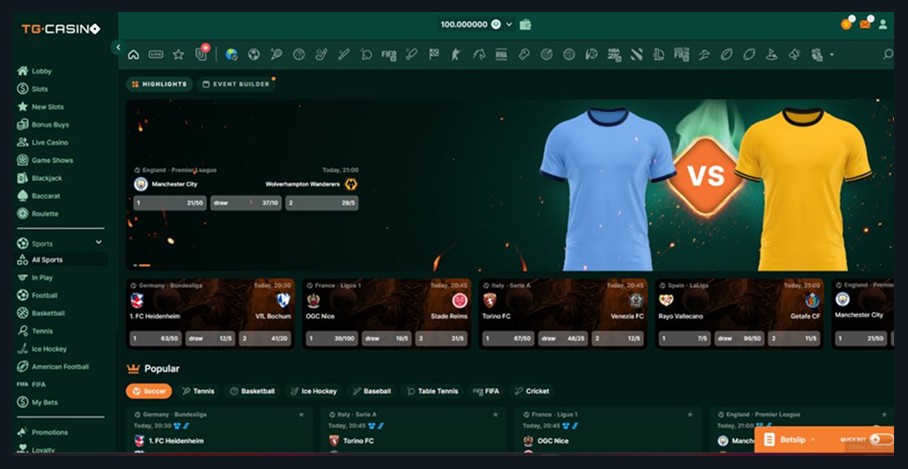This screenshot has height=469, width=908.
Task: Bet on Manchester City win at 21/50
Action: click(168, 203)
